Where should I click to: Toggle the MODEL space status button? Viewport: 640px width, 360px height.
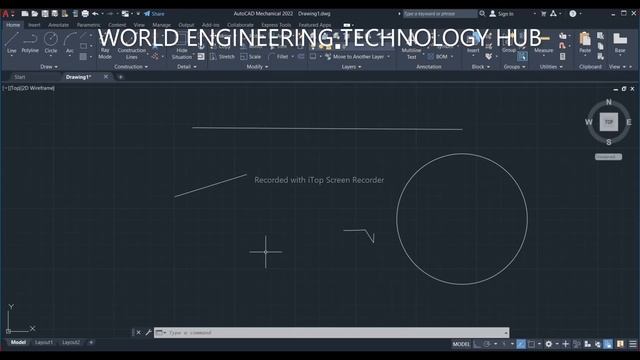click(x=461, y=344)
